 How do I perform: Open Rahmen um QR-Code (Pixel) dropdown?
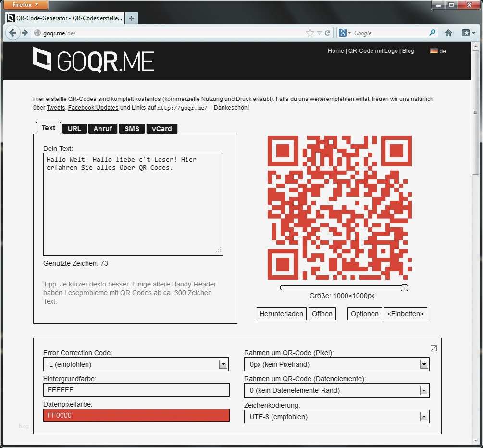pyautogui.click(x=337, y=364)
